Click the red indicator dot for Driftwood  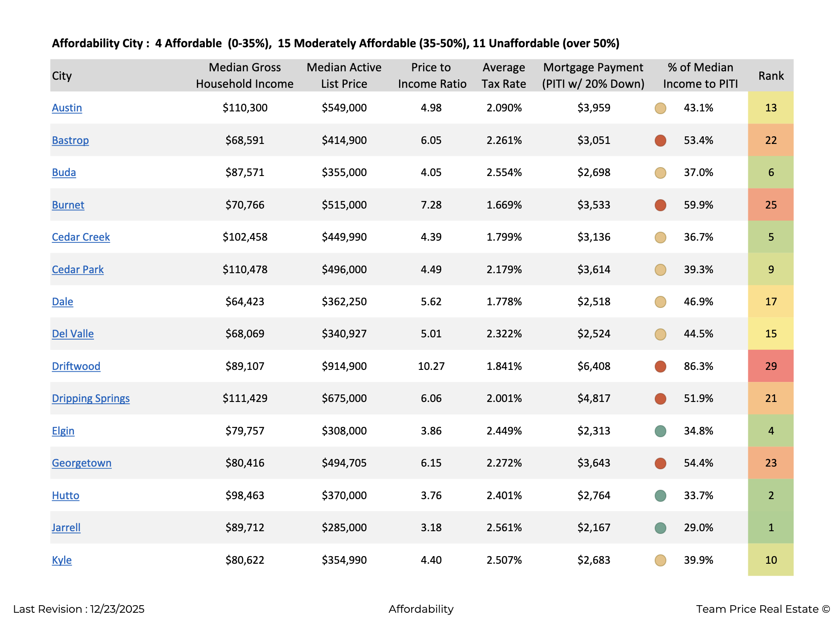pos(660,366)
